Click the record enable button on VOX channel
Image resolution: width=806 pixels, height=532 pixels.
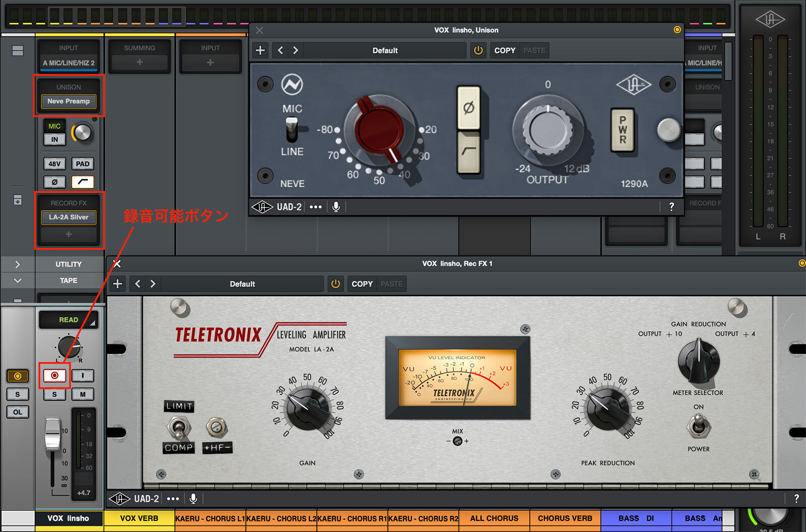(x=54, y=375)
